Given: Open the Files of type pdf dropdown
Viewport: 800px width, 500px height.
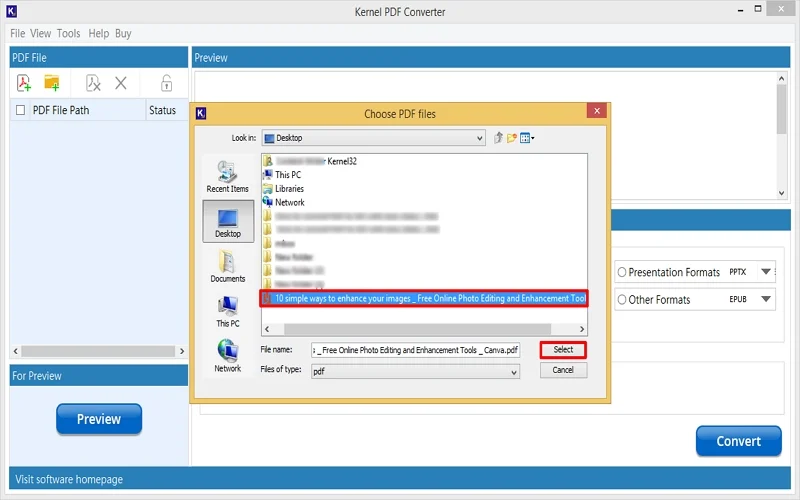Looking at the screenshot, I should [415, 372].
